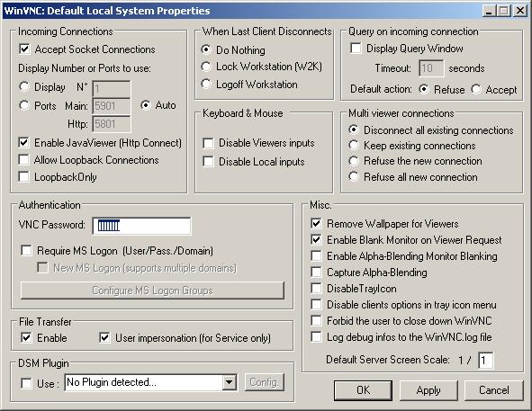Click the Timeout seconds field
This screenshot has height=411, width=532.
tap(431, 68)
